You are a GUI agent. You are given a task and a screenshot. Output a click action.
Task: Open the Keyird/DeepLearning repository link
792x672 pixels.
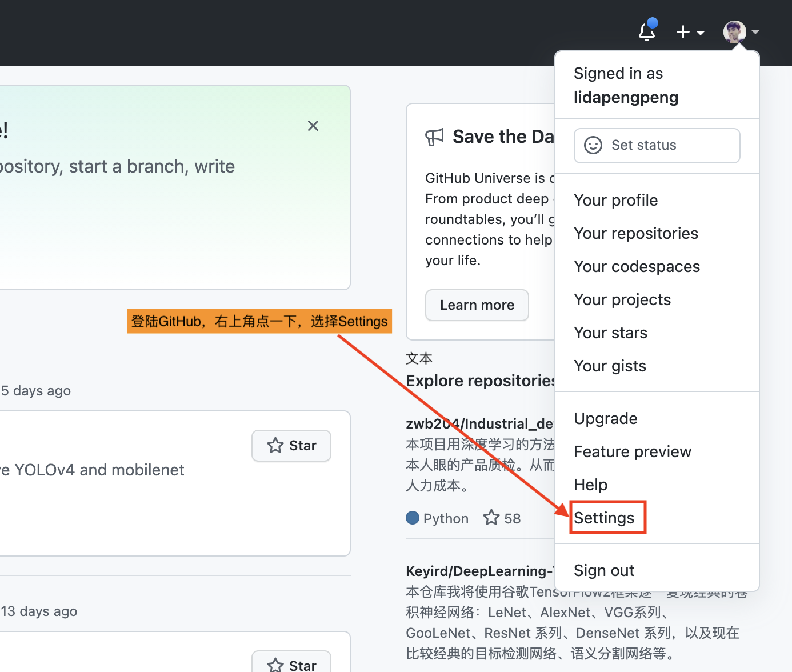click(x=480, y=571)
